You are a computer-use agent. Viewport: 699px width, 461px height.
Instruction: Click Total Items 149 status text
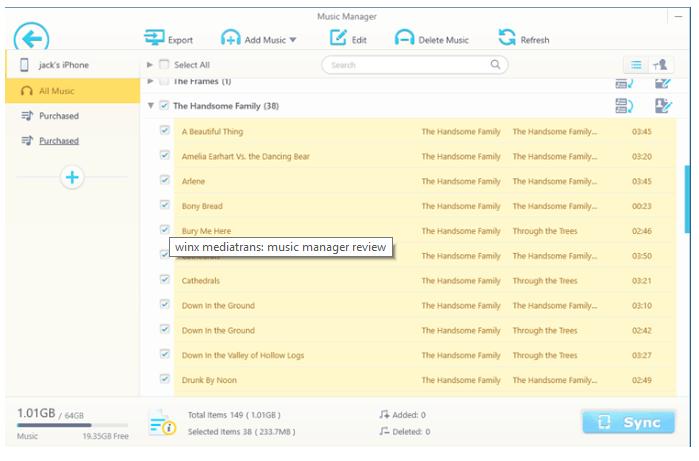[x=234, y=415]
